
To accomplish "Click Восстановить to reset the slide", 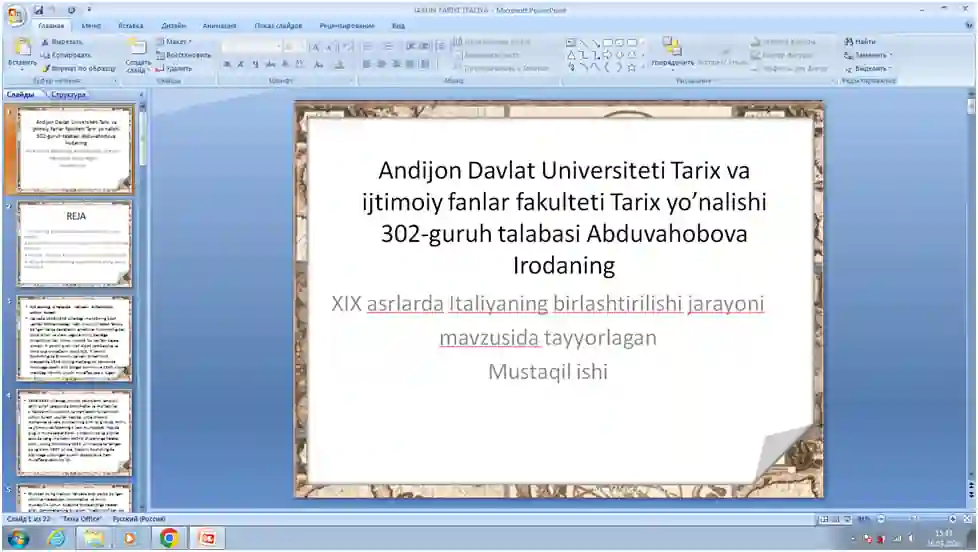I will [183, 55].
